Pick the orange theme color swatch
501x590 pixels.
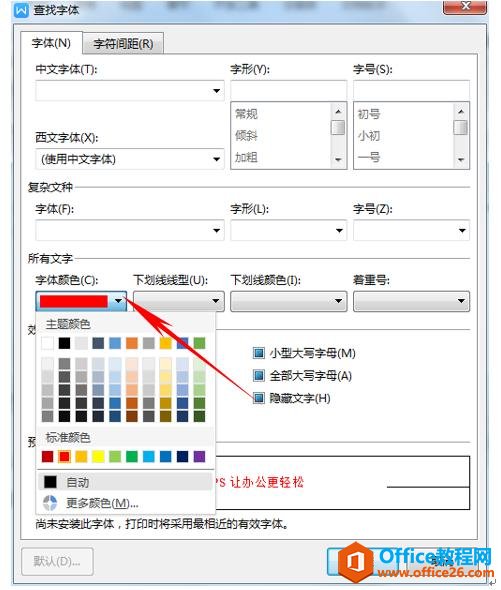coord(132,343)
